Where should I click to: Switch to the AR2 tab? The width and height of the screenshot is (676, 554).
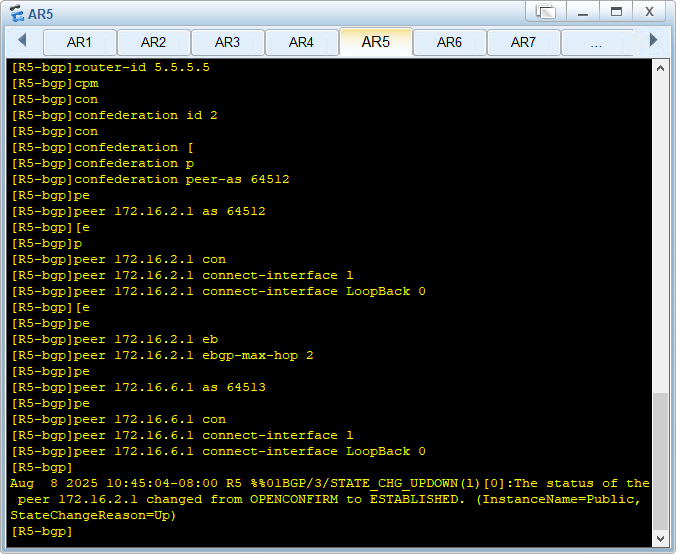pyautogui.click(x=153, y=42)
